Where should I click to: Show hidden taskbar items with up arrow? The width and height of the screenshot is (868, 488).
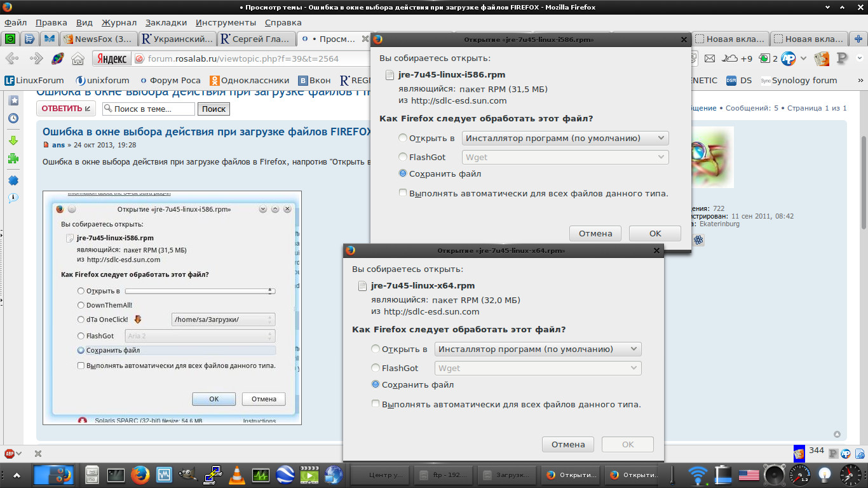point(16,475)
